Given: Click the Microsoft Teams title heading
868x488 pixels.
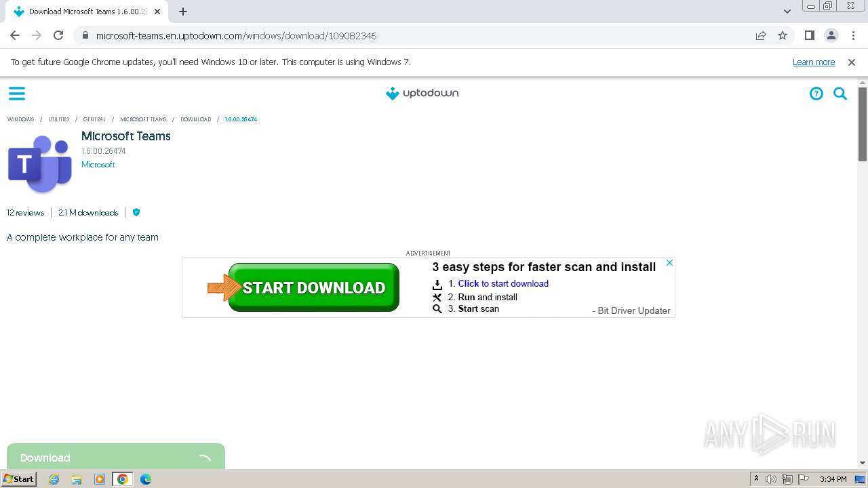Looking at the screenshot, I should point(126,136).
